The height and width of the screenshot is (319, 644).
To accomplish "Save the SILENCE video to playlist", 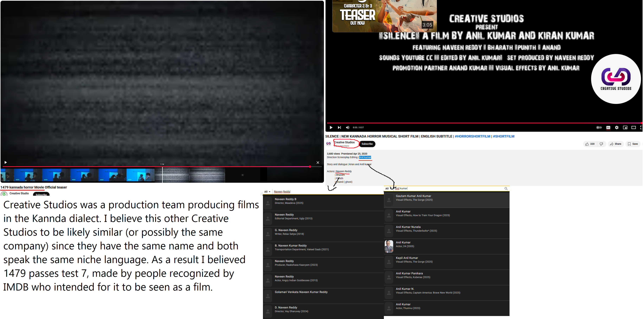I will (633, 144).
